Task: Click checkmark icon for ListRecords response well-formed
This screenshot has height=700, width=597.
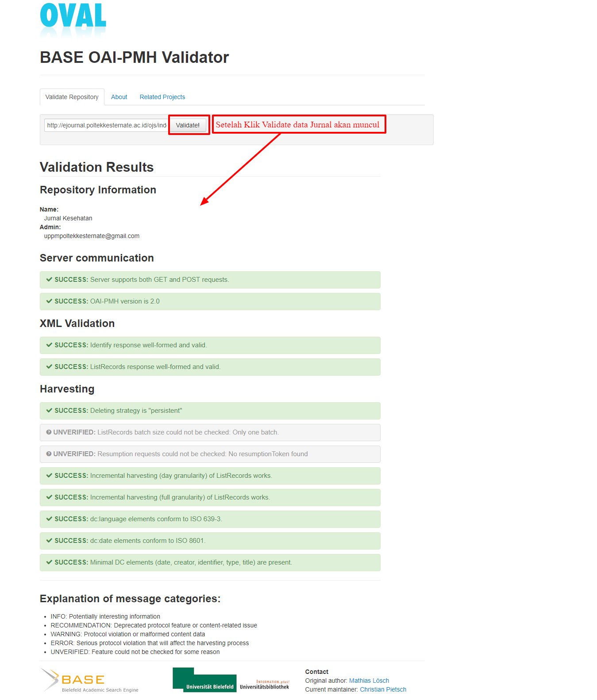Action: (49, 367)
